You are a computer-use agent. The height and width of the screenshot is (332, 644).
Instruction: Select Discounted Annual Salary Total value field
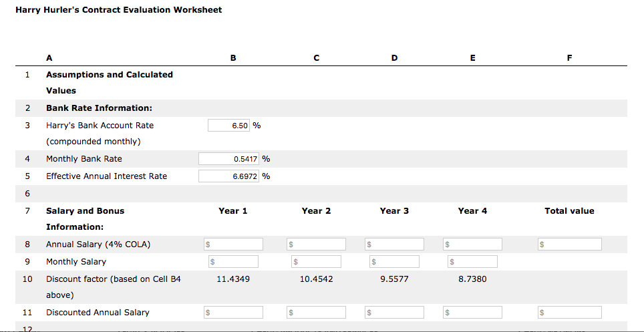tap(570, 312)
